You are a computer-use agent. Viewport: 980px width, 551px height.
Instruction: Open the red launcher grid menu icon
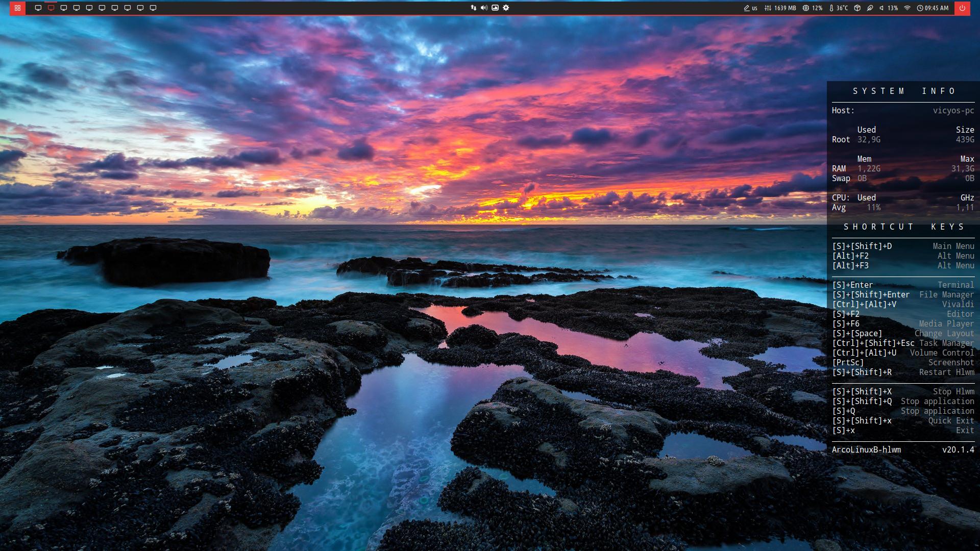(x=17, y=8)
